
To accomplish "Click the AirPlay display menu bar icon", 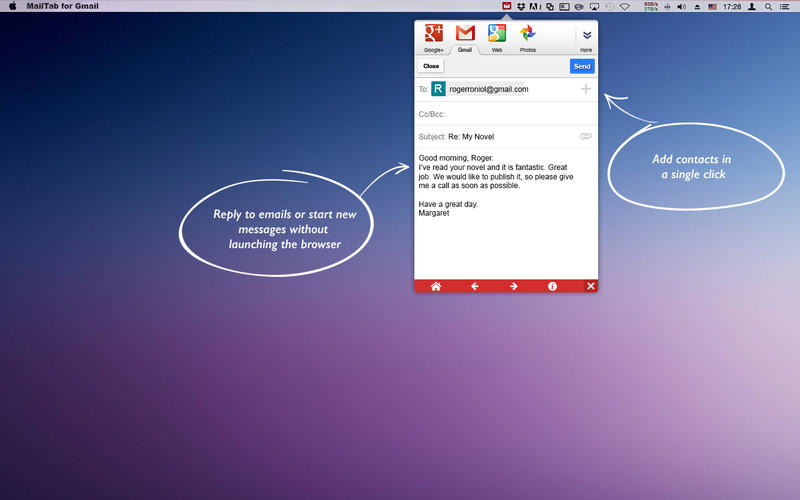I will 594,7.
